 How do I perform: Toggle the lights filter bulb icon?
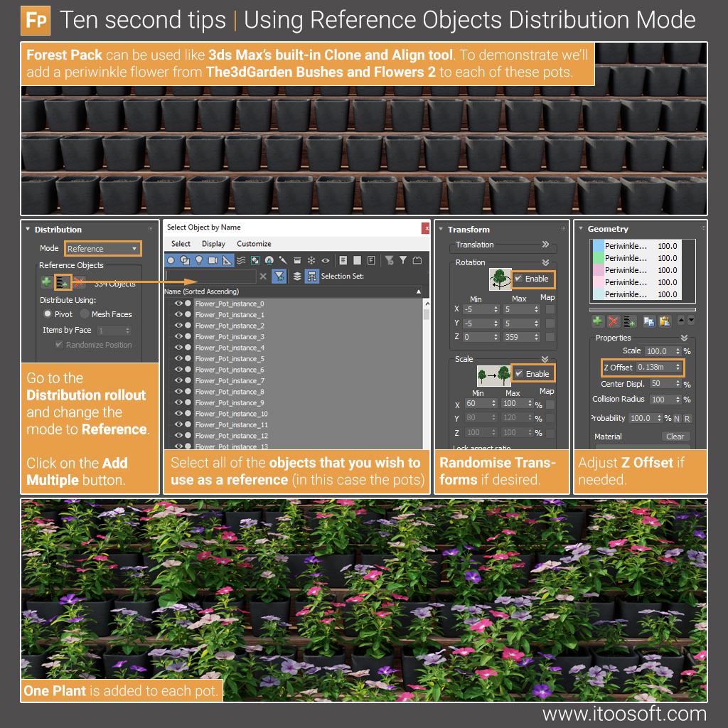tap(199, 260)
